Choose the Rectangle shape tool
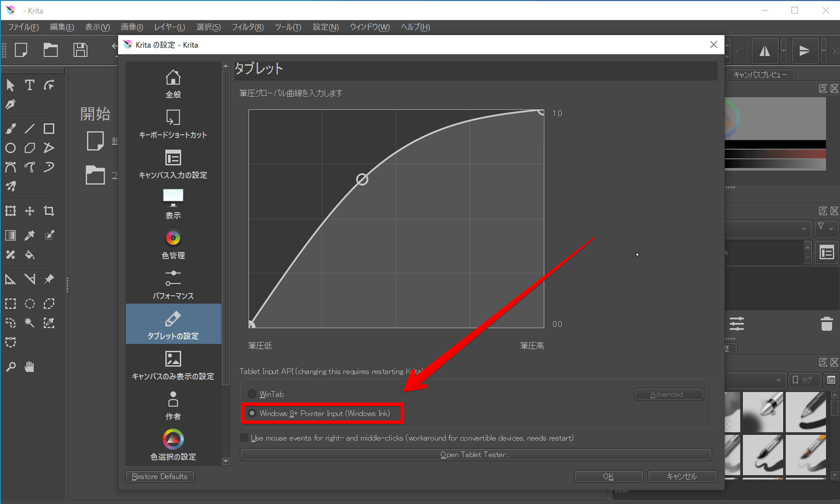Viewport: 840px width, 504px height. (x=49, y=129)
